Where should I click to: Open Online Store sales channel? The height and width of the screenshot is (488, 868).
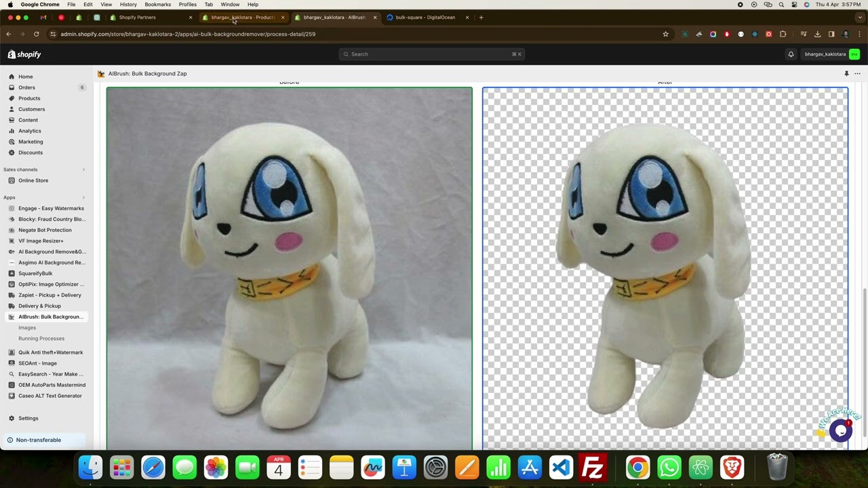tap(33, 180)
